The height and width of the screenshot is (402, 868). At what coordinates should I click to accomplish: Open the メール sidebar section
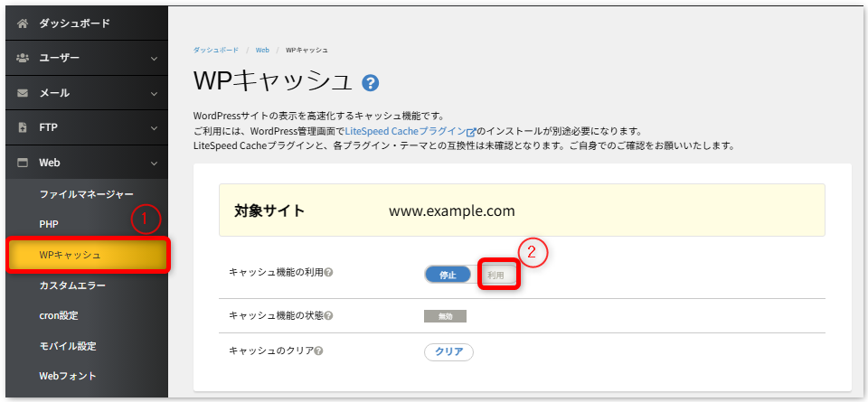(87, 93)
